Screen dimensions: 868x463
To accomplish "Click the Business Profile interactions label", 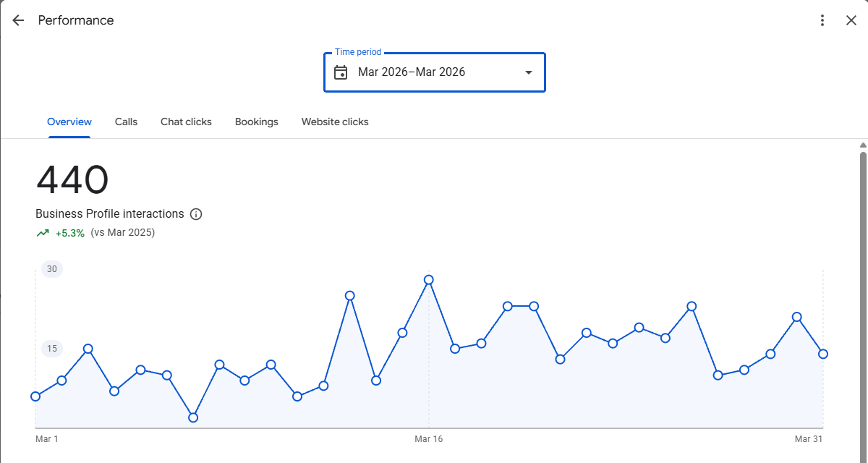I will coord(110,214).
